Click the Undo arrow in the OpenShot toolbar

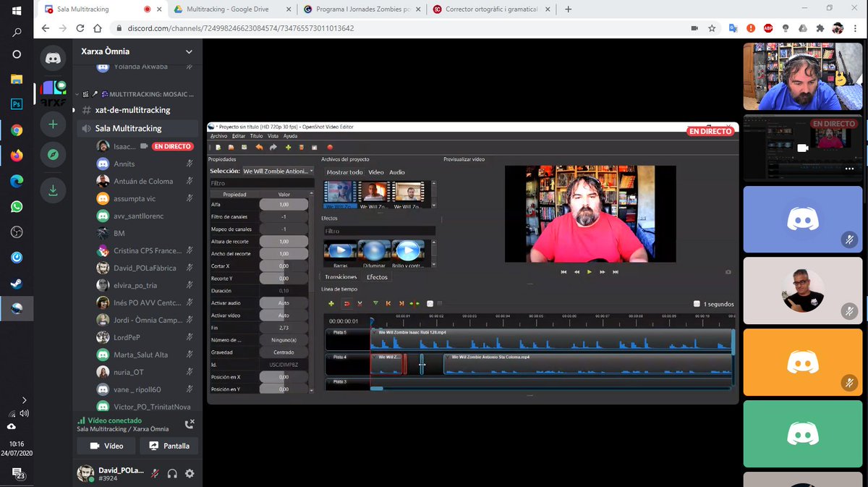(x=259, y=148)
